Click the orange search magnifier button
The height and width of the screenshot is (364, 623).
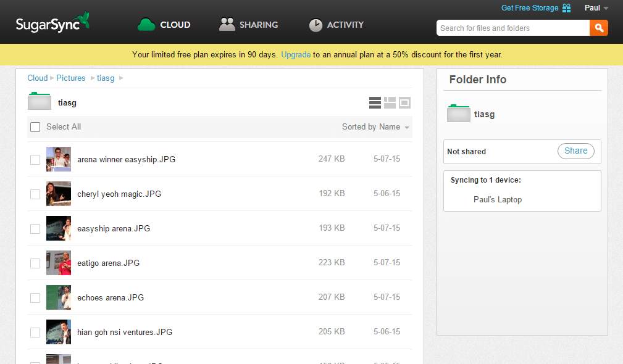tap(599, 28)
